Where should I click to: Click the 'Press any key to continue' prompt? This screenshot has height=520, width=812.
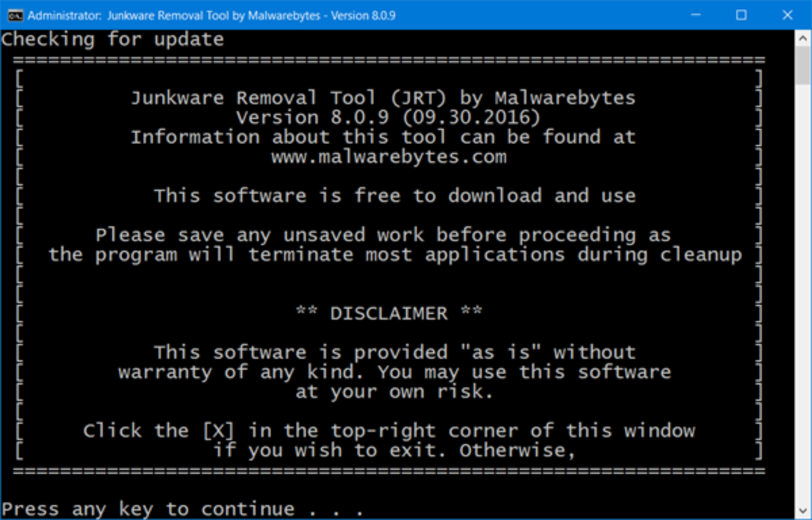(183, 509)
